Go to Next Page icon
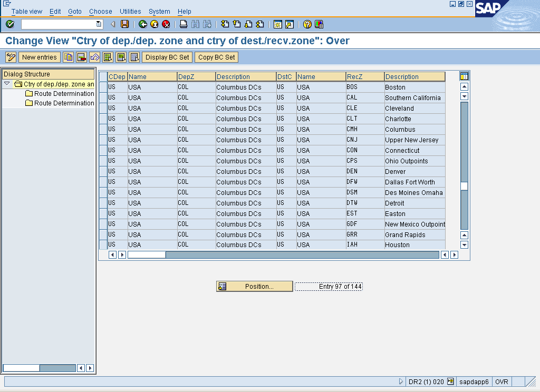The height and width of the screenshot is (392, 540). 248,24
